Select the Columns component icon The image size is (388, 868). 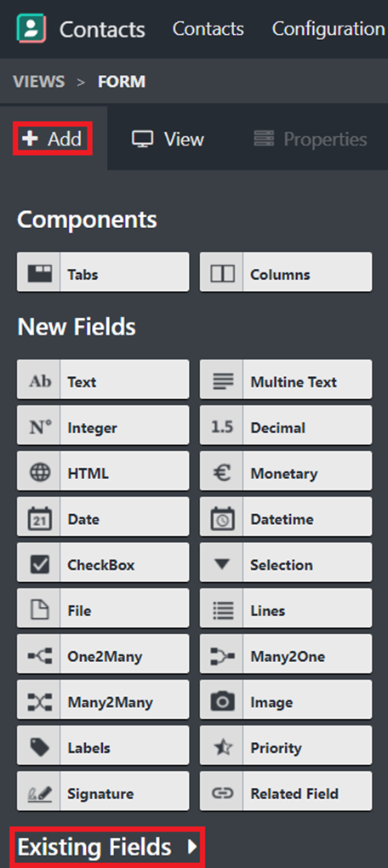(222, 273)
